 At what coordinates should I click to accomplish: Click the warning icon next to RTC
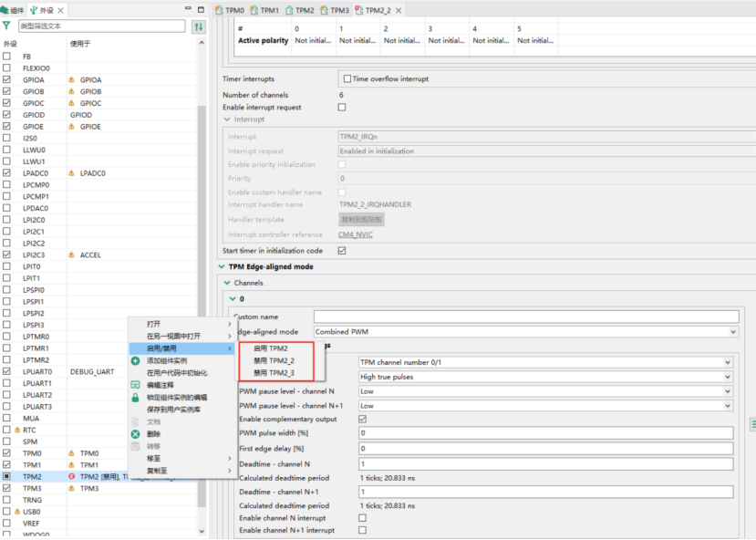pos(17,430)
